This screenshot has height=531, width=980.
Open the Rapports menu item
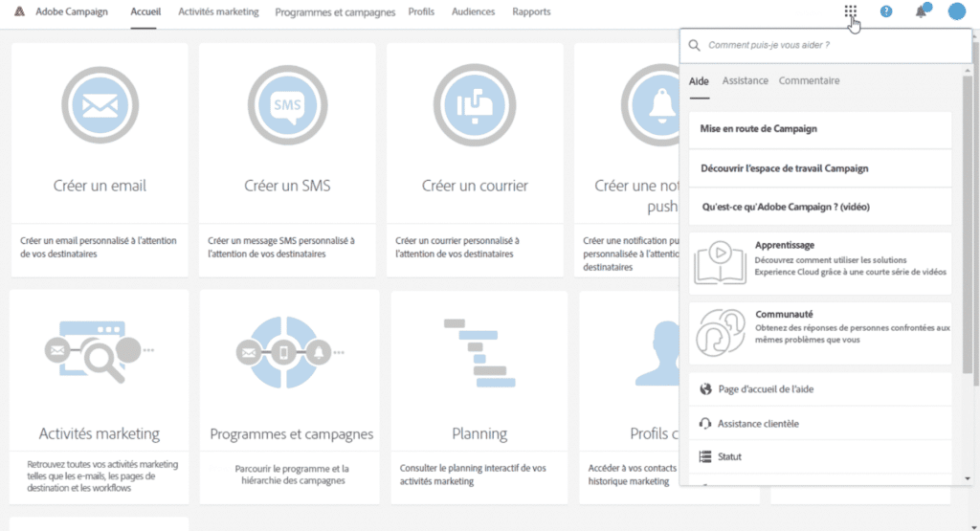pos(531,12)
